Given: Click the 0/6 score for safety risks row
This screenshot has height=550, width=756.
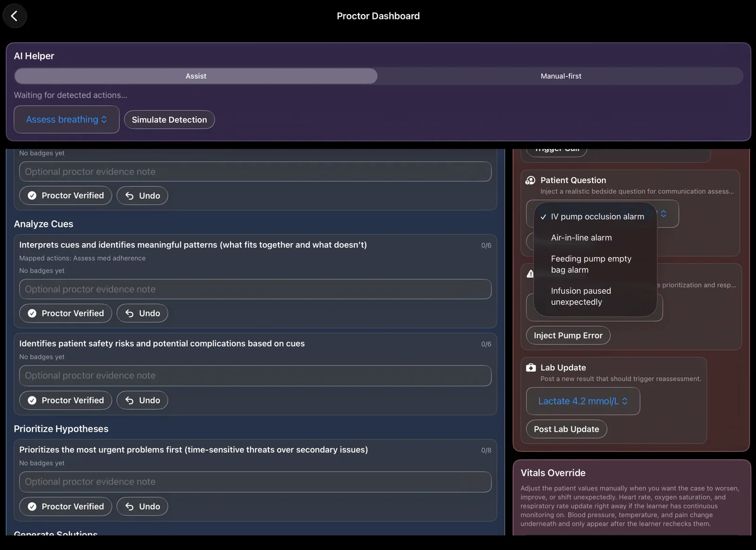Looking at the screenshot, I should pyautogui.click(x=486, y=344).
